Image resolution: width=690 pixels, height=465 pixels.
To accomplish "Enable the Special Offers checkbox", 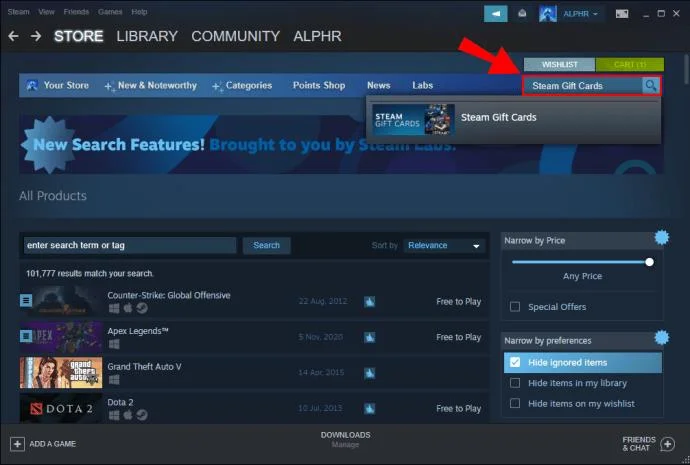I will pos(515,307).
